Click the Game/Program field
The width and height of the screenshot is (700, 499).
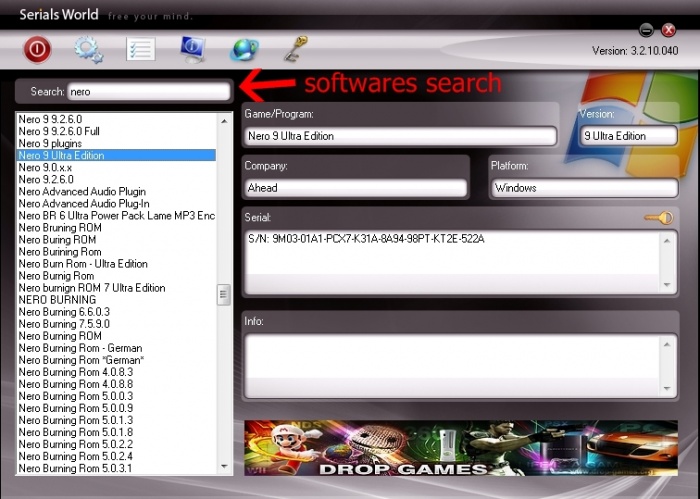point(400,136)
